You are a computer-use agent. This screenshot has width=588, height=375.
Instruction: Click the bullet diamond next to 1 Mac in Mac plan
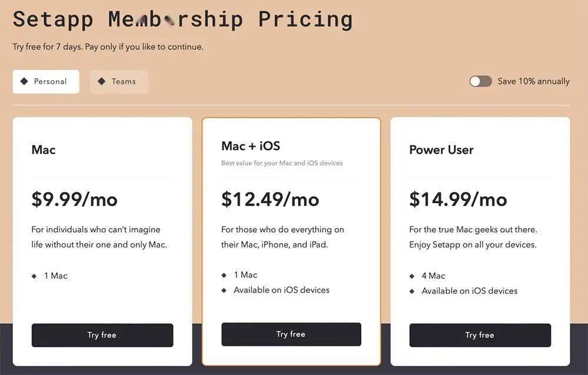click(x=34, y=276)
